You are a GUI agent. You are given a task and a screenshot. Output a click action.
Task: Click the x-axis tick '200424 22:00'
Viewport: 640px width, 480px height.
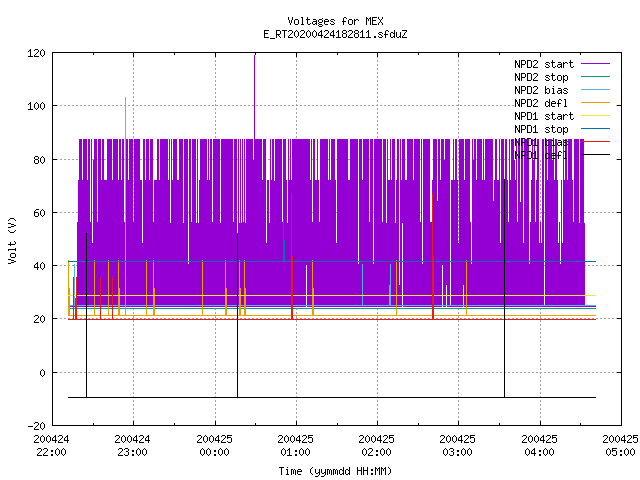pos(51,446)
